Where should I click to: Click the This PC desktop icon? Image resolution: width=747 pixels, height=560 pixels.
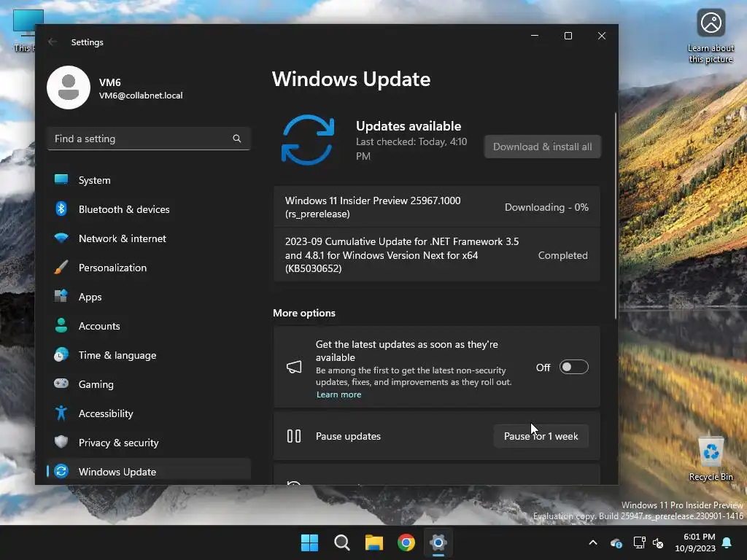(25, 31)
